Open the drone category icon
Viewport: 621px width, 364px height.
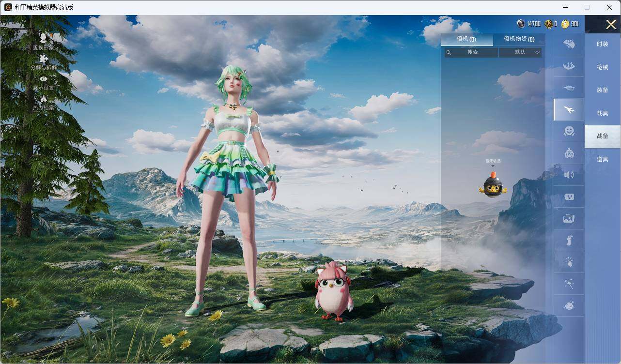point(569,88)
